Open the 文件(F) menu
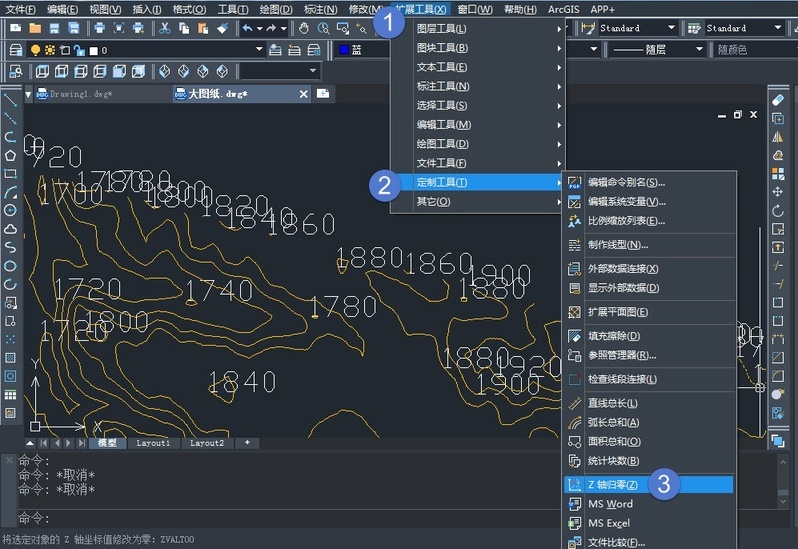Screen dimensions: 798x549 point(20,10)
